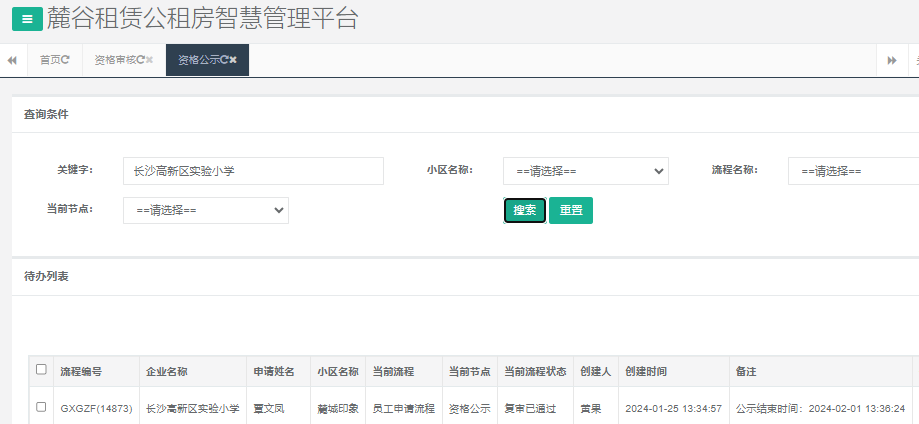Toggle the green hamburger sidebar menu button
Image resolution: width=919 pixels, height=424 pixels.
(26, 19)
